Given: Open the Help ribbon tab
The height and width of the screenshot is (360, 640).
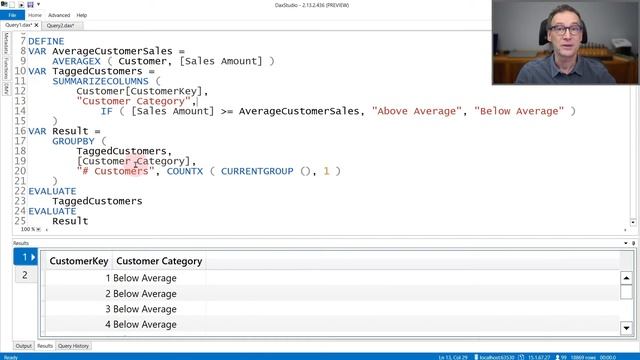Looking at the screenshot, I should [x=82, y=15].
